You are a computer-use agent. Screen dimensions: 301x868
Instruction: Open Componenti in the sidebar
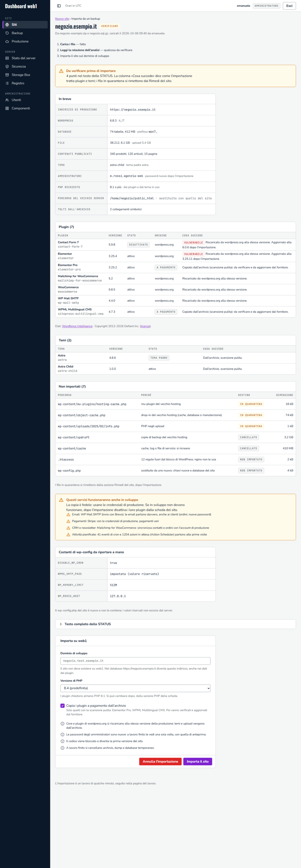[25, 108]
